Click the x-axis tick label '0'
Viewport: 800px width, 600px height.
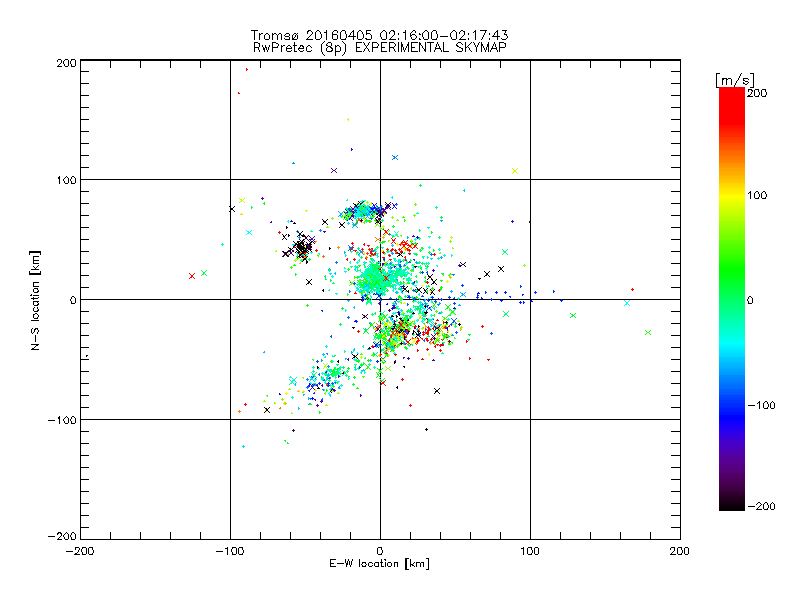coord(380,551)
